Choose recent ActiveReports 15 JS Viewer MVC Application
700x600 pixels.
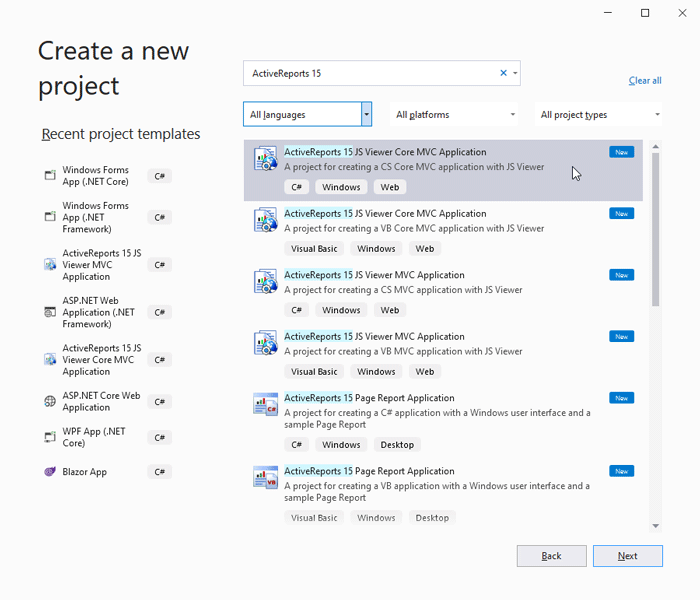pyautogui.click(x=108, y=265)
